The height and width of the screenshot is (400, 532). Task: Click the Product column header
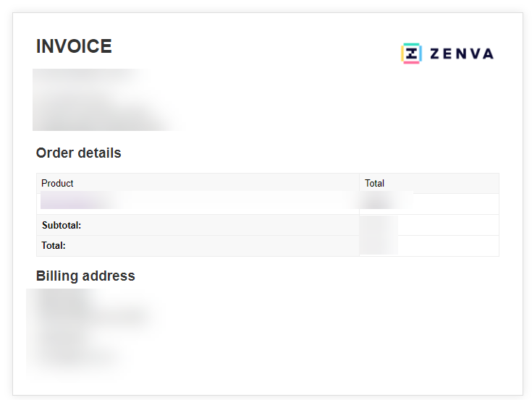57,184
